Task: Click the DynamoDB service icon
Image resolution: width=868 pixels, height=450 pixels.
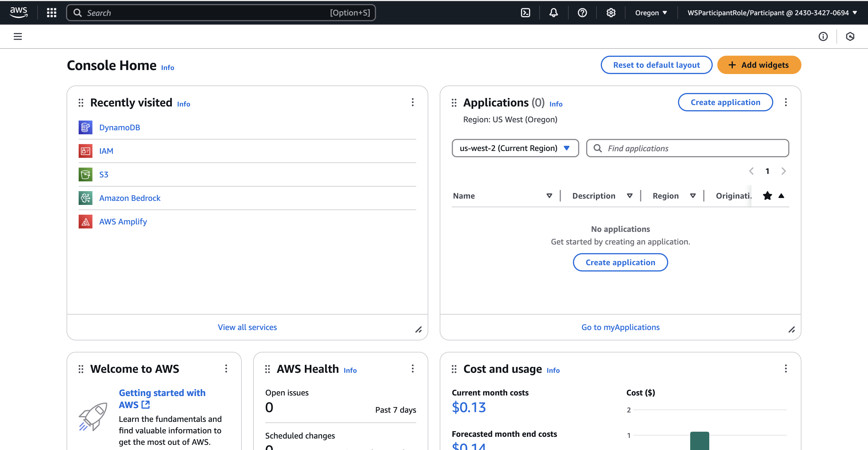Action: tap(85, 128)
